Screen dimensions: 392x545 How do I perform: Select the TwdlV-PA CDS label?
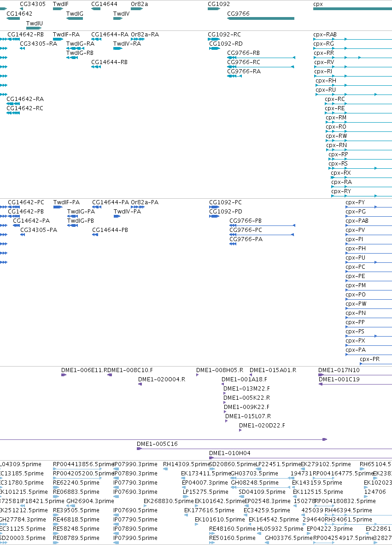click(x=128, y=211)
